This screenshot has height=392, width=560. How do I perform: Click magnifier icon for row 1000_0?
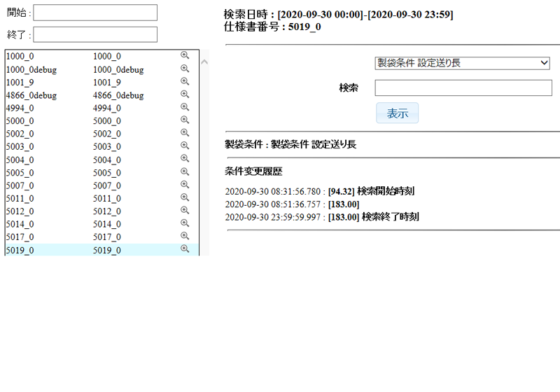185,55
